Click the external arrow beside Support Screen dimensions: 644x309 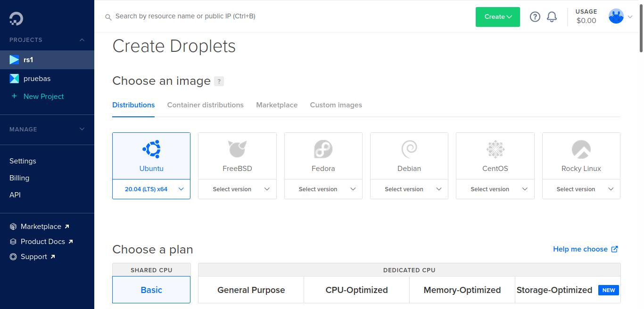click(x=53, y=257)
